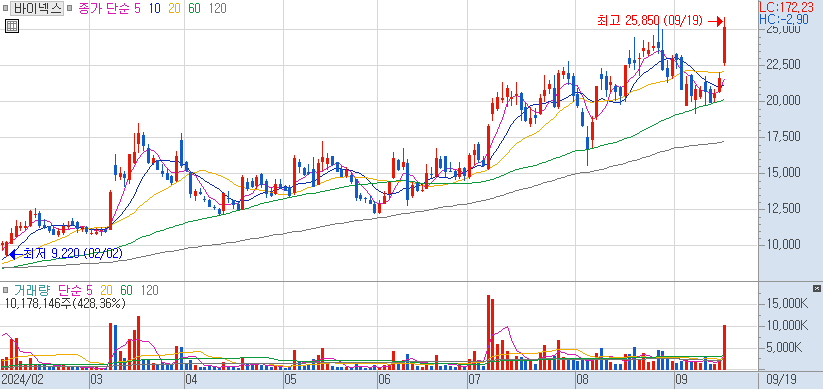The image size is (823, 389).
Task: Select blue moving average period 10
Action: pos(154,8)
